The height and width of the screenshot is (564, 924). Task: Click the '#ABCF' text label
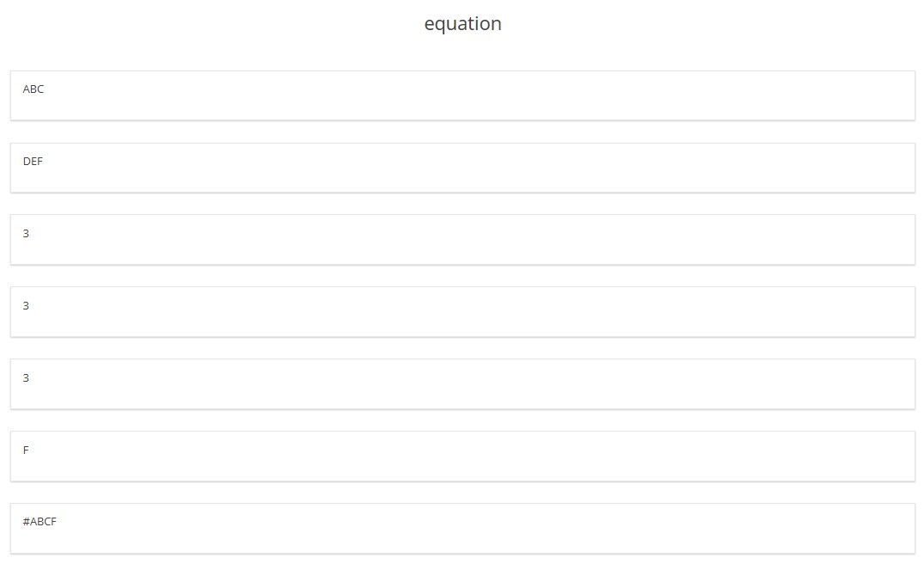[40, 523]
